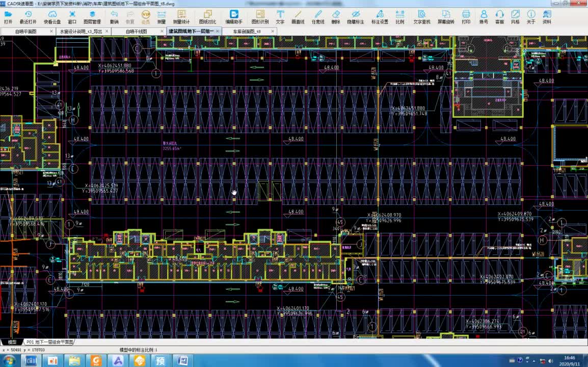Image resolution: width=588 pixels, height=367 pixels.
Task: Click the 撤销 undo button
Action: point(114,17)
